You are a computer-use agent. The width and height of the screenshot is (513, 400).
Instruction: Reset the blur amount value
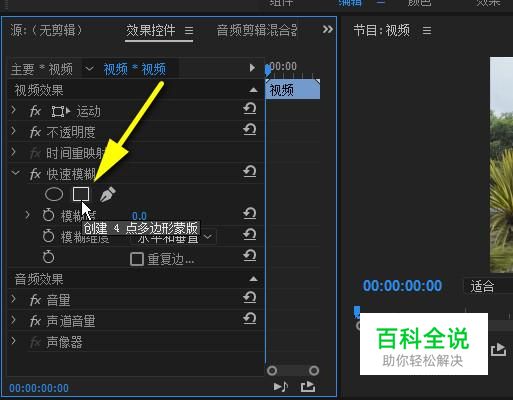point(250,213)
